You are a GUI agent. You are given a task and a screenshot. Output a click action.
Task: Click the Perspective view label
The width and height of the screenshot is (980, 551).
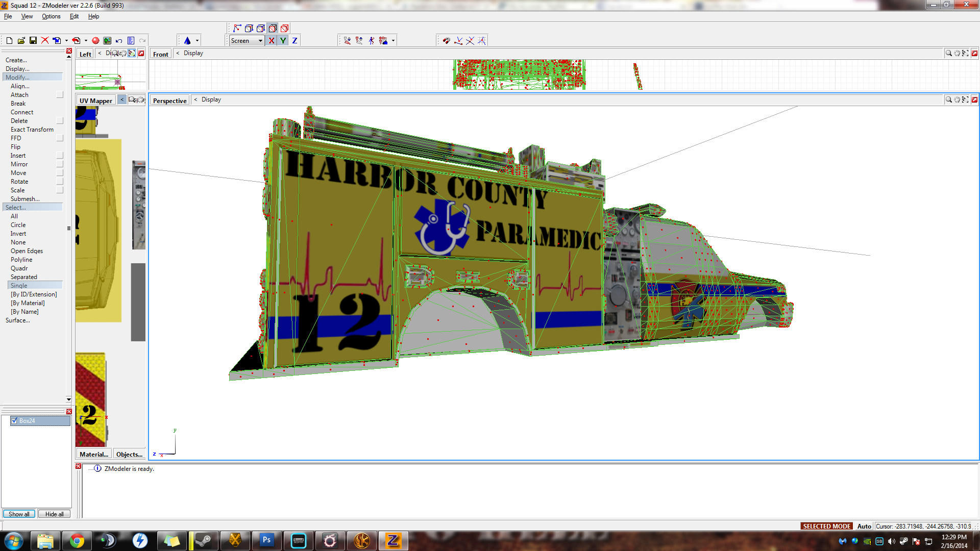170,101
